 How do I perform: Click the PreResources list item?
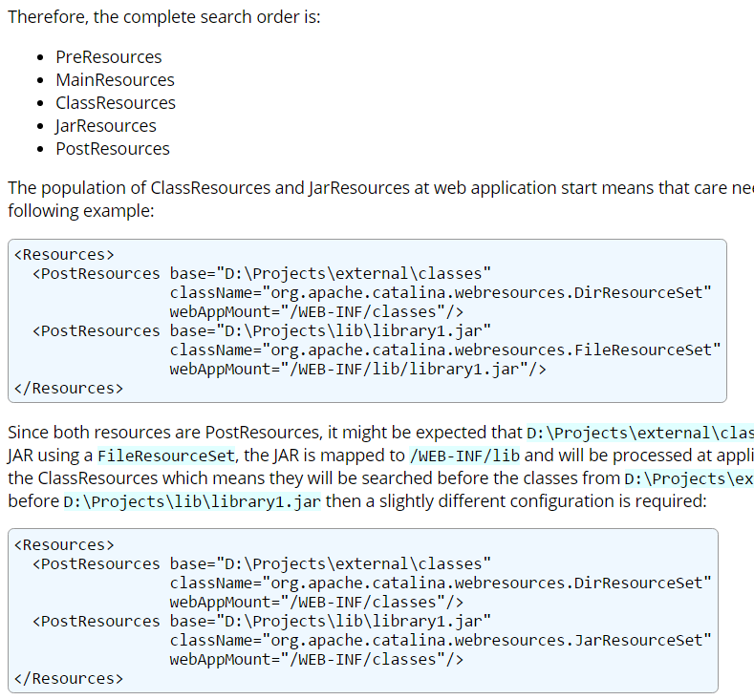(x=109, y=57)
